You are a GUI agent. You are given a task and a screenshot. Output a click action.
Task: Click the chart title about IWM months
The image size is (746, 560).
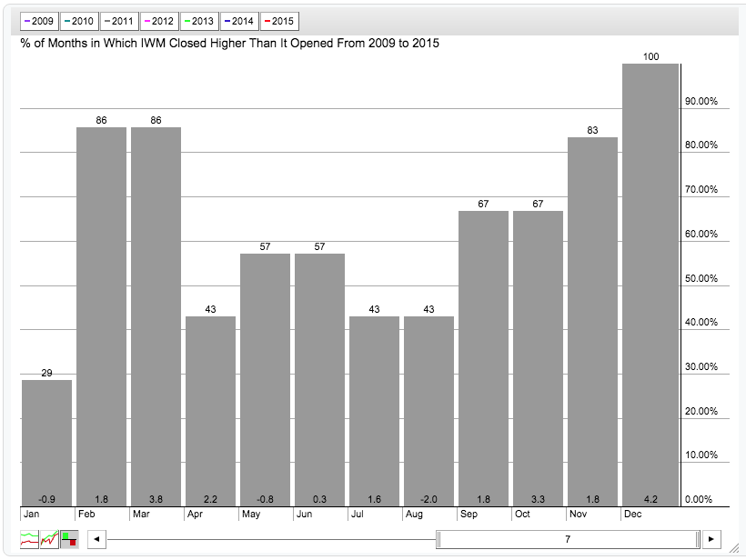[x=230, y=44]
